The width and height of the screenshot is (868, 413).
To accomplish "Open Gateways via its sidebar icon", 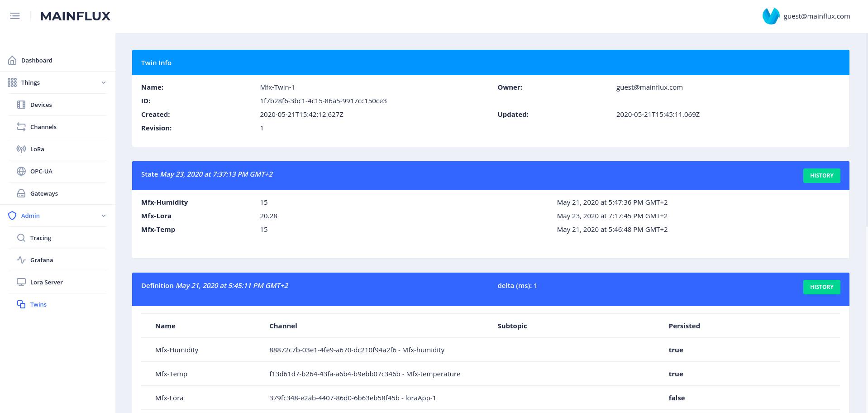I will (x=21, y=193).
